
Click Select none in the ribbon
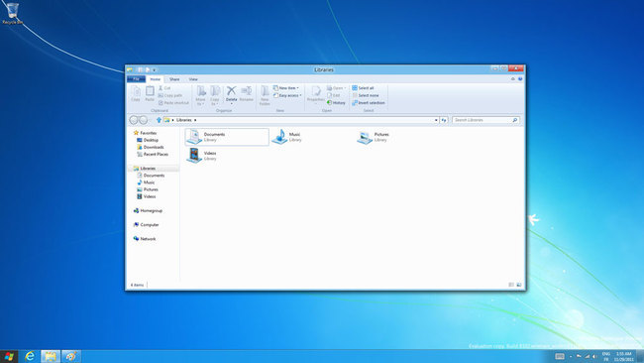[x=366, y=95]
